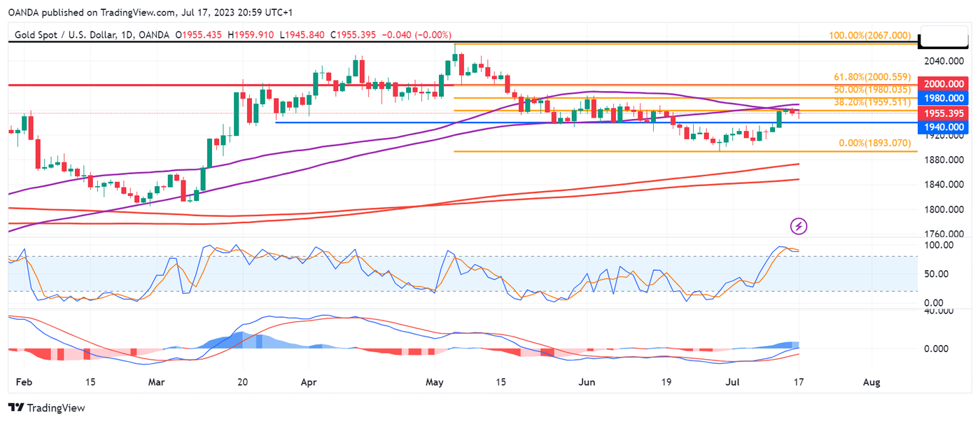Click the 61.80% Fibonacci level label
Screen dimensions: 980x422
[x=872, y=77]
